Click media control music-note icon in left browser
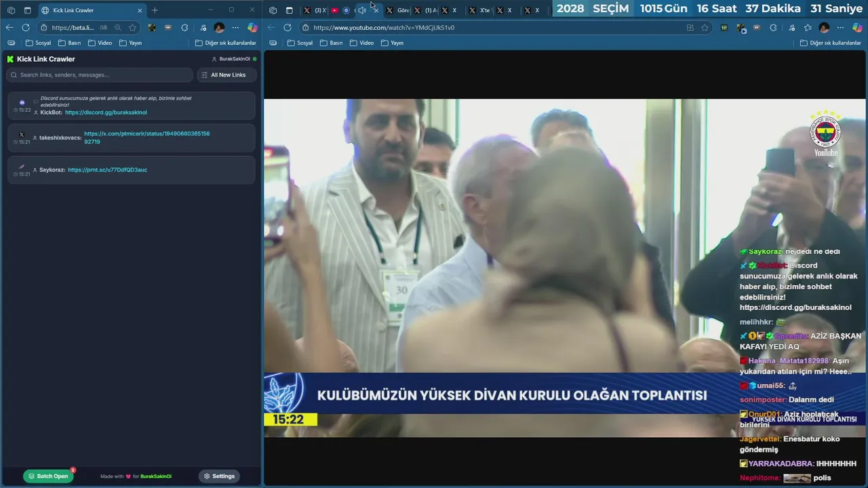Screen dimensions: 868x488 pos(203,28)
